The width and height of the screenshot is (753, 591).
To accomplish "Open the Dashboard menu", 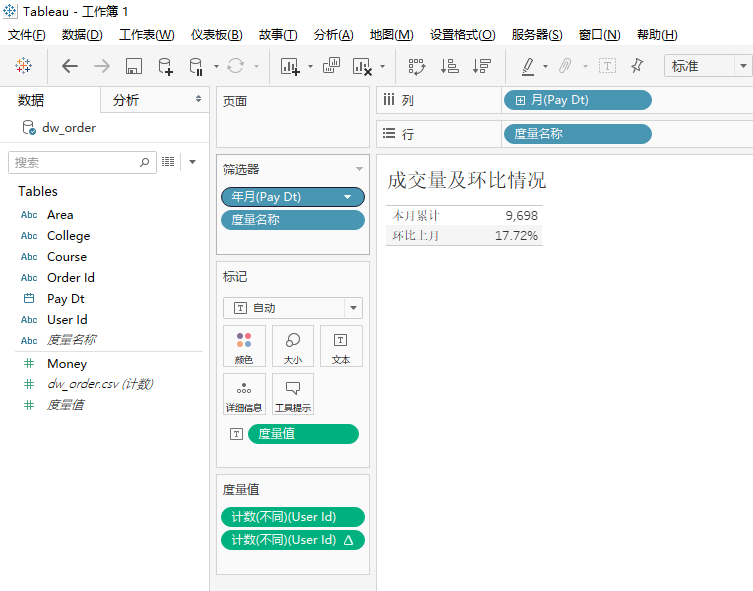I will click(x=217, y=35).
